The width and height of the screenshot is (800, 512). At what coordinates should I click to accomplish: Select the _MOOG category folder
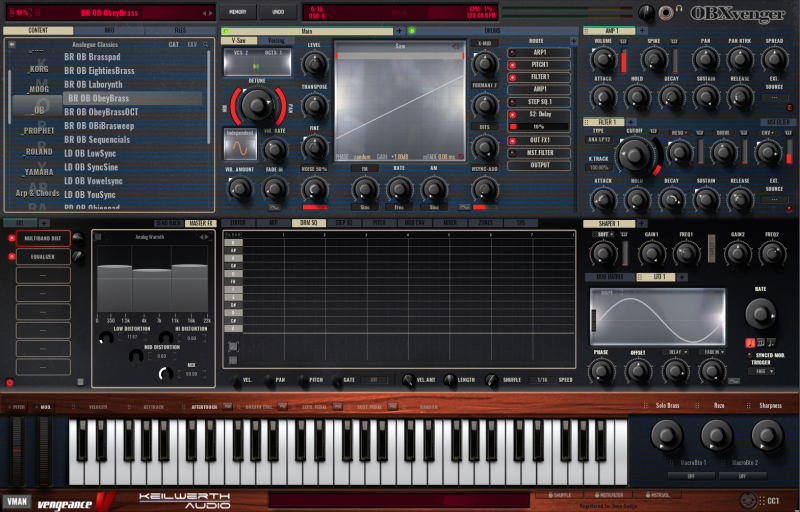click(36, 89)
